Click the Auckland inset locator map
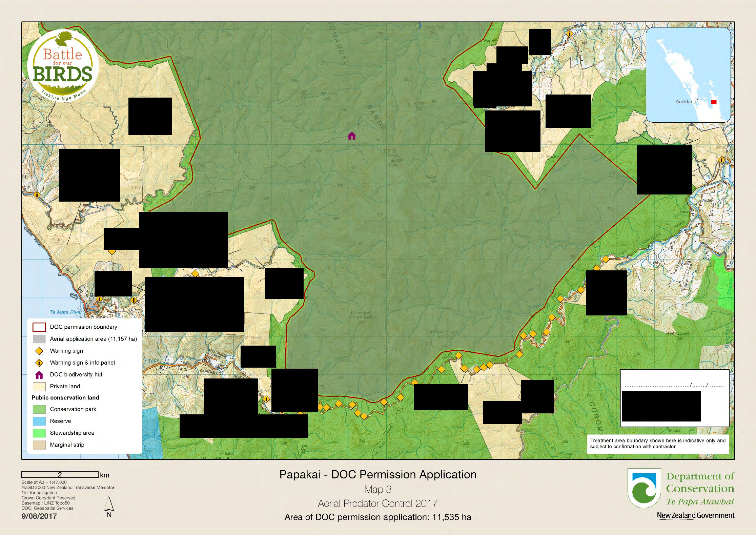The image size is (756, 535). click(x=688, y=75)
